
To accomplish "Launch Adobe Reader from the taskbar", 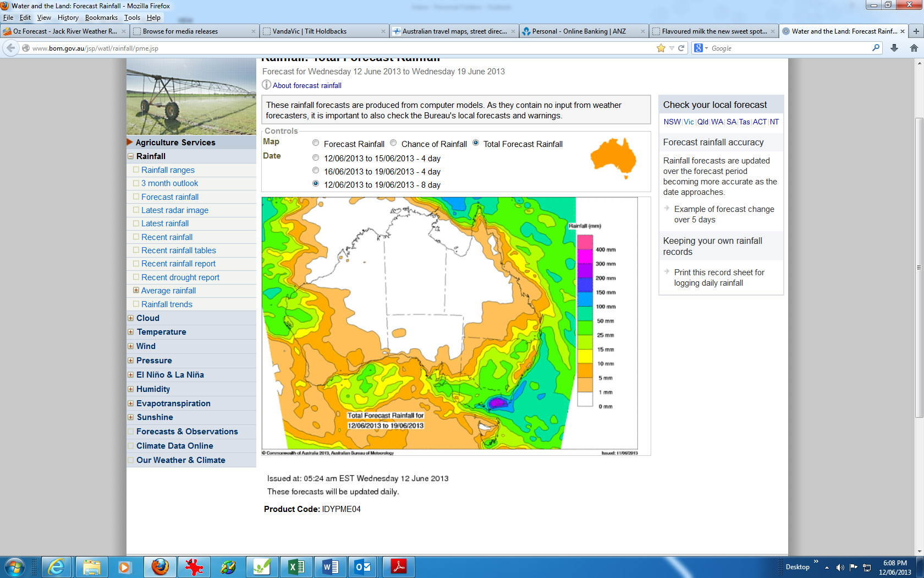I will (398, 566).
